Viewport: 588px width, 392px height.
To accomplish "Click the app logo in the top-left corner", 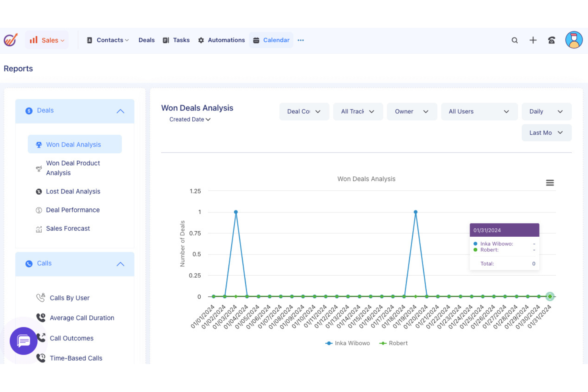I will (x=10, y=40).
